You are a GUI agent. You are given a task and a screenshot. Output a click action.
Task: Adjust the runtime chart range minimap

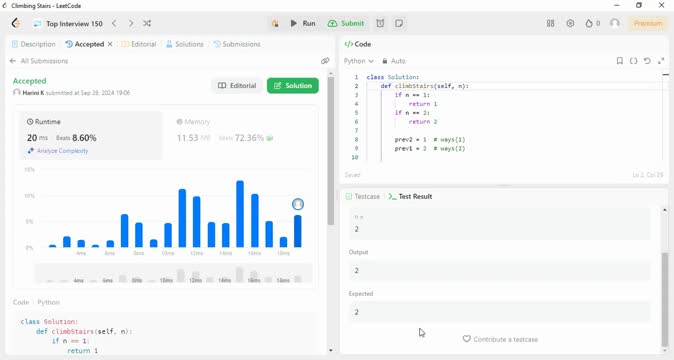pyautogui.click(x=174, y=274)
